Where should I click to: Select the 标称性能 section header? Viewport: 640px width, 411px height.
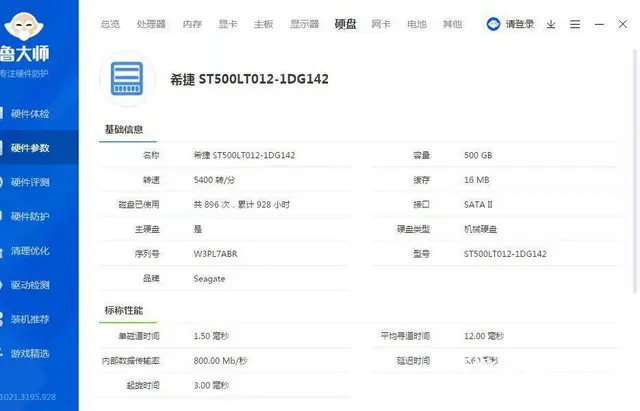[x=124, y=311]
